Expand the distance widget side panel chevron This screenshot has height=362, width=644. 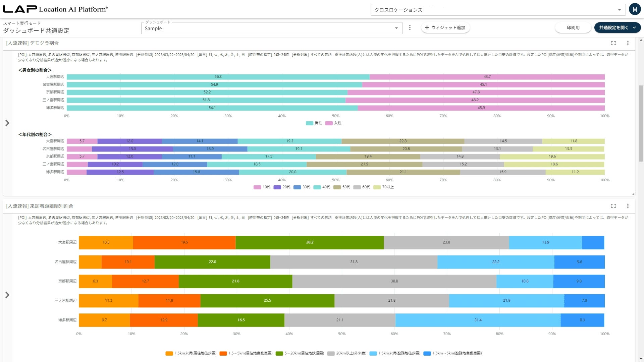coord(7,295)
